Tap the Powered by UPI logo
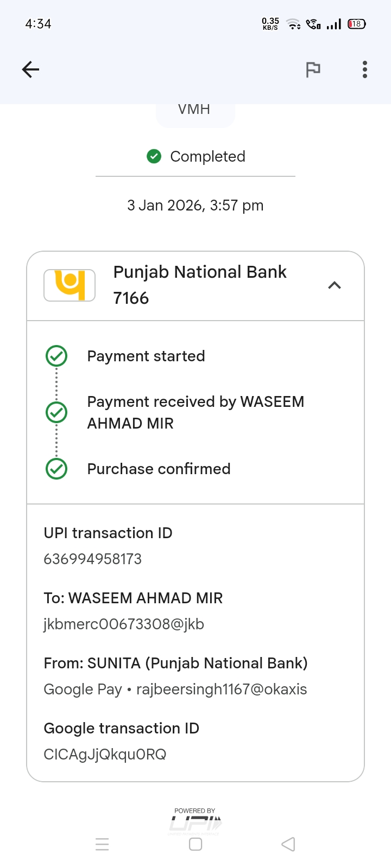Screen dimensions: 391x868 click(x=195, y=821)
